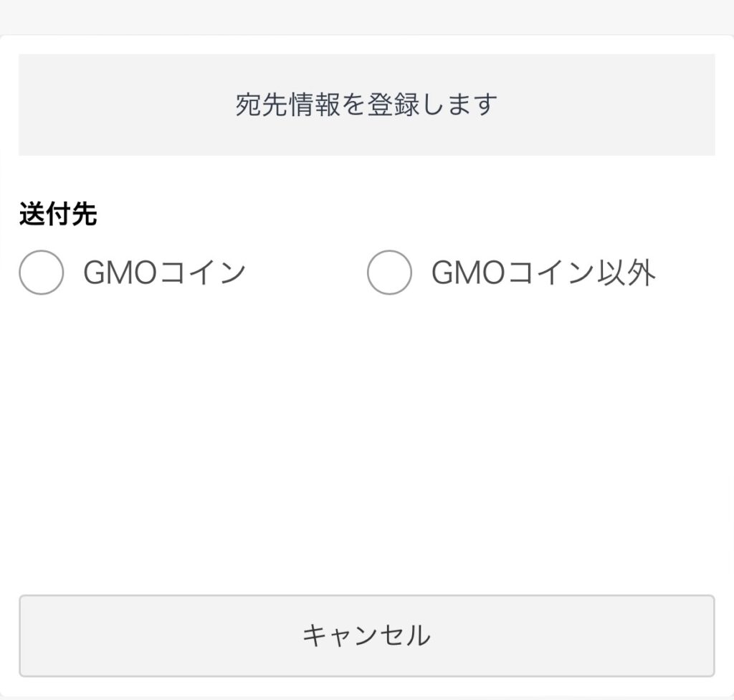
Task: Pick the non-GMO Coin destination option
Action: pos(389,273)
